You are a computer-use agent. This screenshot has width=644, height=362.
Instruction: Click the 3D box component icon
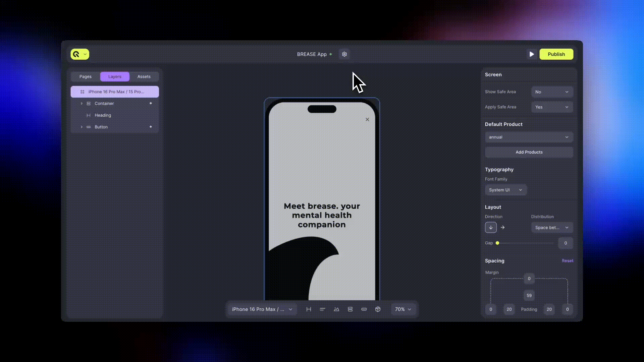tap(378, 309)
